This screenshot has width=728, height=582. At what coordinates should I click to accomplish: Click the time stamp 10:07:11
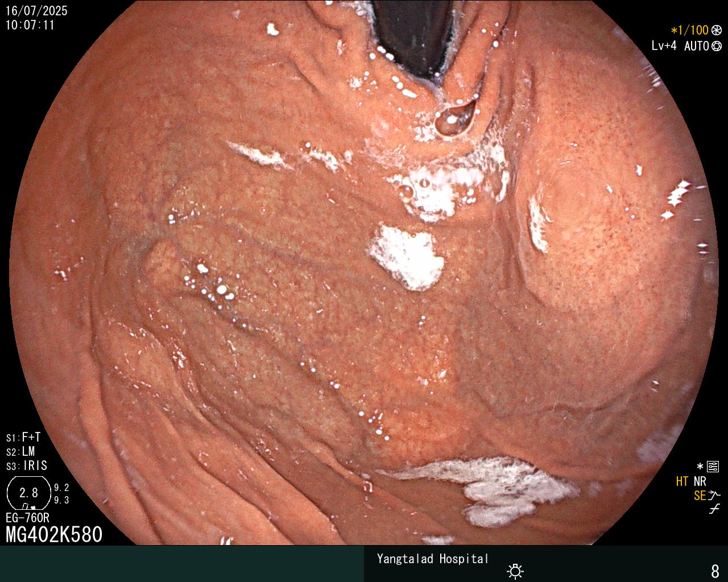(x=30, y=25)
